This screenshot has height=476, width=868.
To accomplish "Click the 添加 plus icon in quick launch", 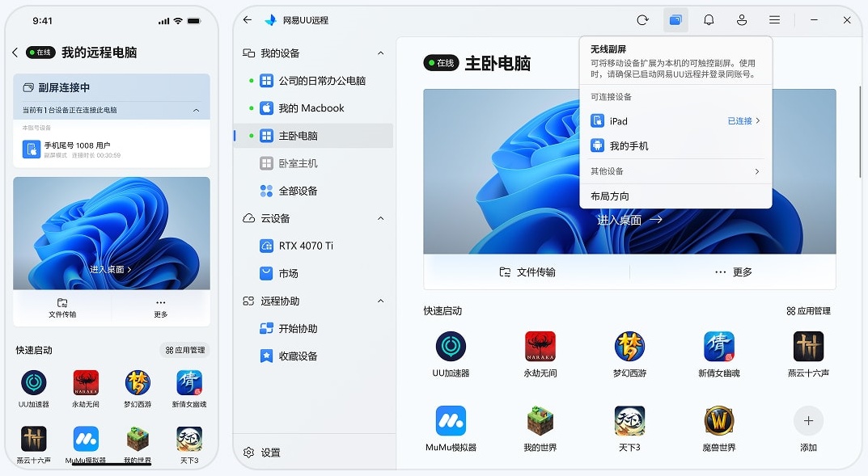I will click(808, 421).
